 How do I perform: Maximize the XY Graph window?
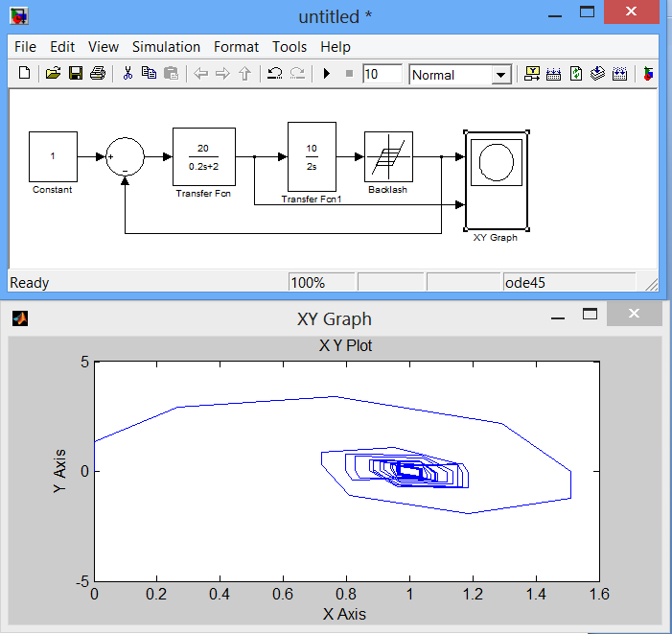pyautogui.click(x=590, y=314)
